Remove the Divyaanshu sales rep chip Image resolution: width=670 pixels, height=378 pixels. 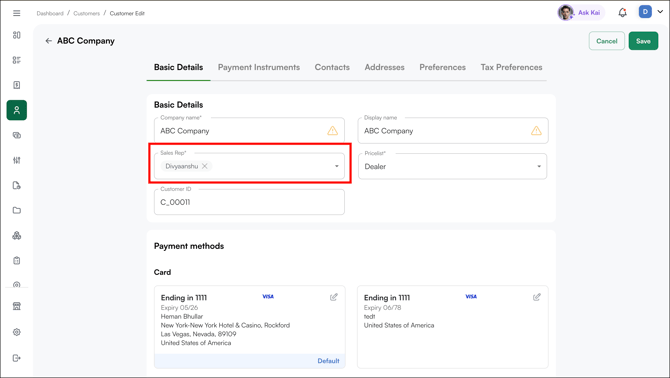[x=205, y=166]
